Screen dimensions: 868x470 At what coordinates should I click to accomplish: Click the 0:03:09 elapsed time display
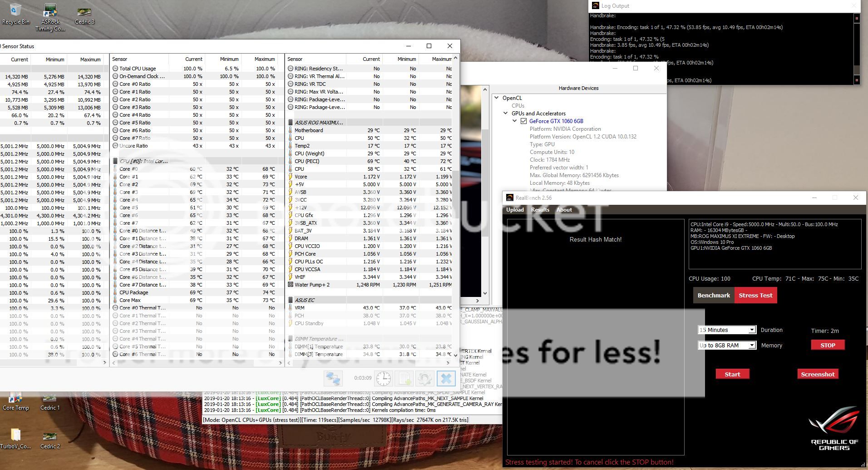pos(363,378)
